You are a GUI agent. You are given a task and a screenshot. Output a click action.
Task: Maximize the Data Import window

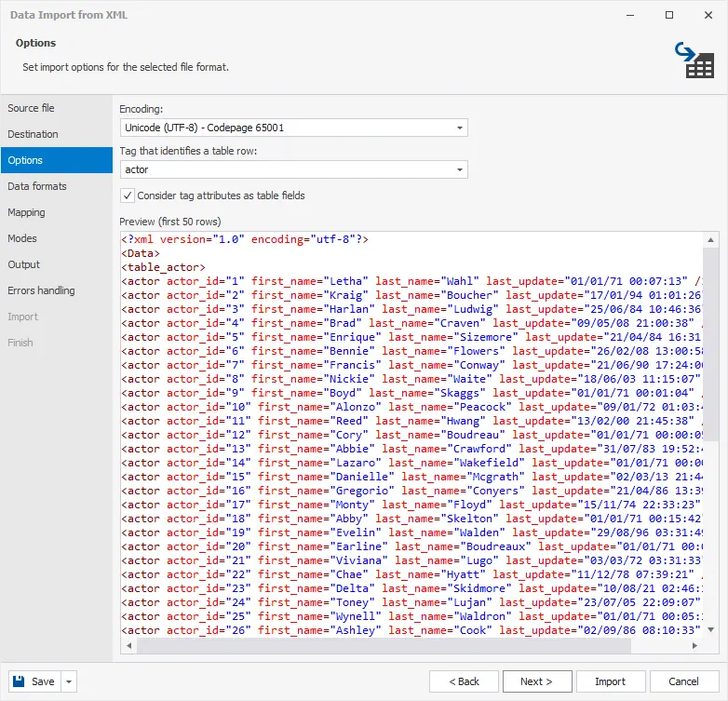pyautogui.click(x=668, y=15)
